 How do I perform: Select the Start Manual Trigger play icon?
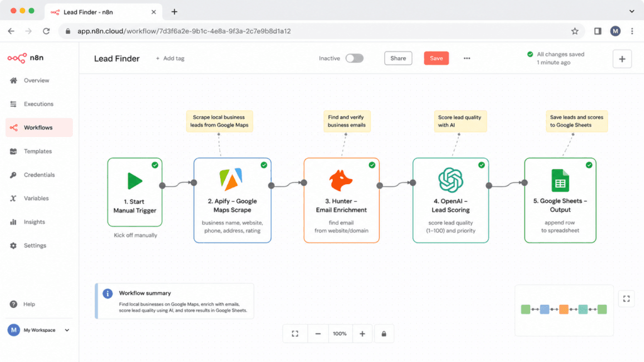point(135,181)
